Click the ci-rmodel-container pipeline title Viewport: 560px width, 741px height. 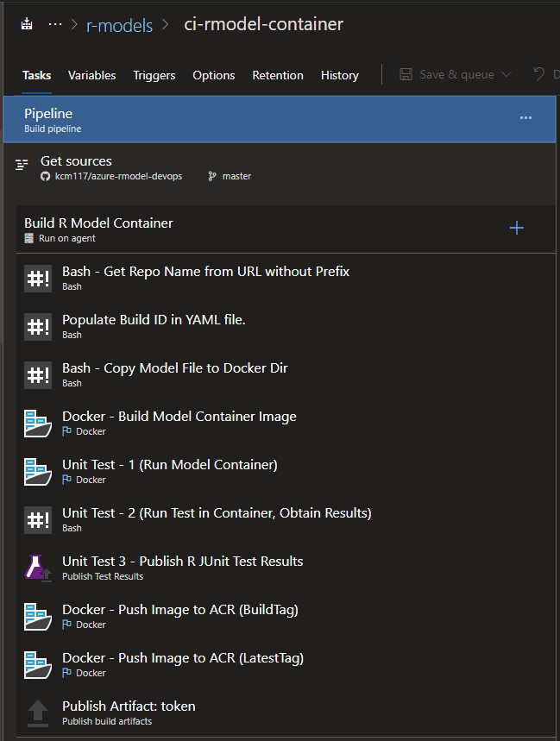point(264,24)
